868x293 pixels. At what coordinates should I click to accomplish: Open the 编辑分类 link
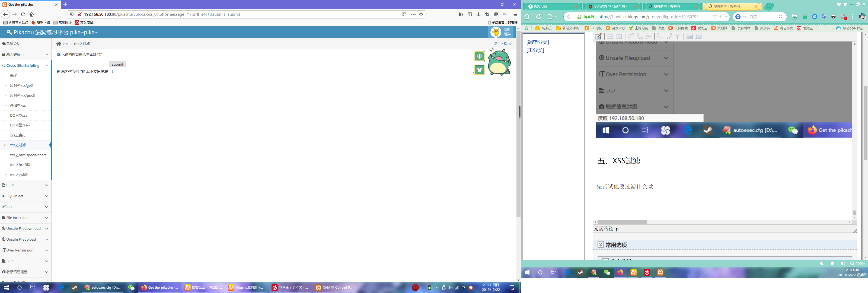point(537,42)
